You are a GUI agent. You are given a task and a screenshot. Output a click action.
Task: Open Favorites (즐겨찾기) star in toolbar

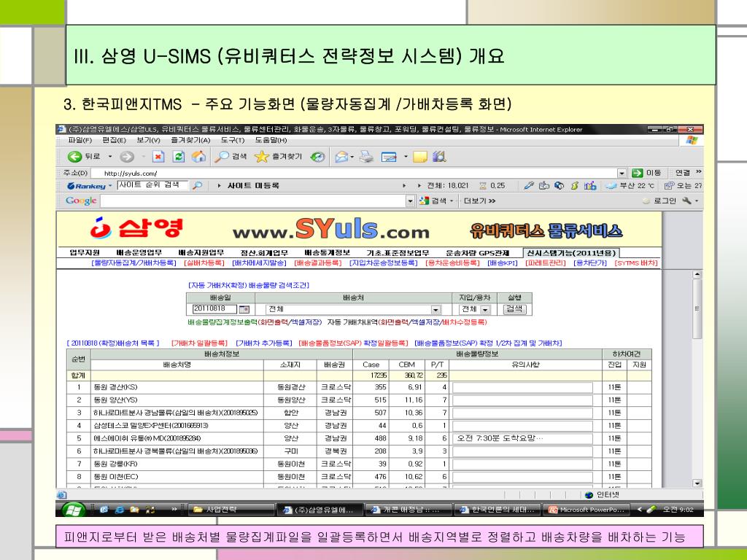point(279,157)
